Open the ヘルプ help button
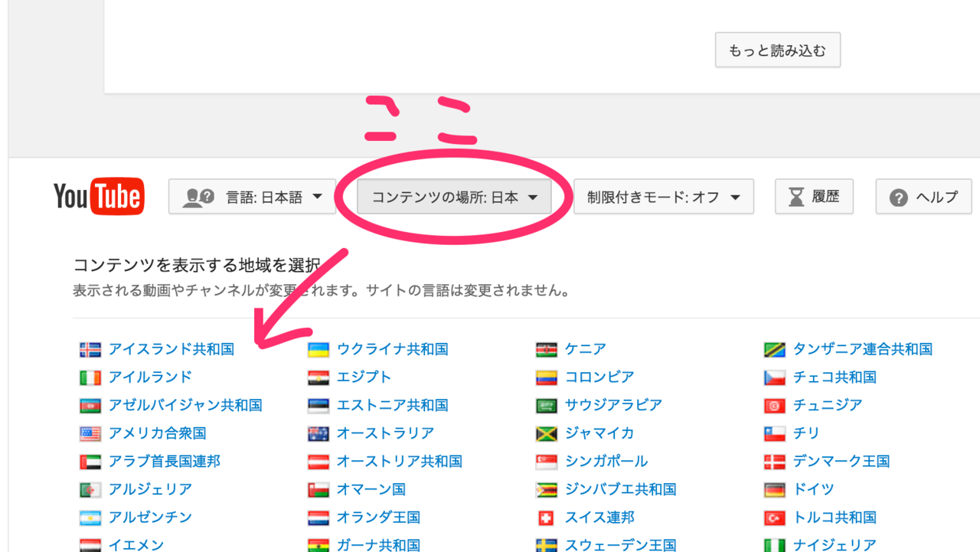This screenshot has width=980, height=552. 923,197
